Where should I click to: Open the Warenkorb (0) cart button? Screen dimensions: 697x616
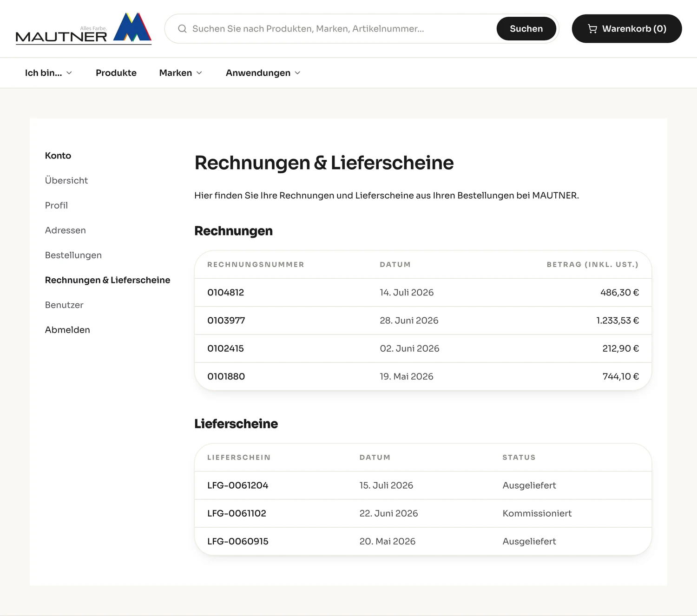point(627,29)
